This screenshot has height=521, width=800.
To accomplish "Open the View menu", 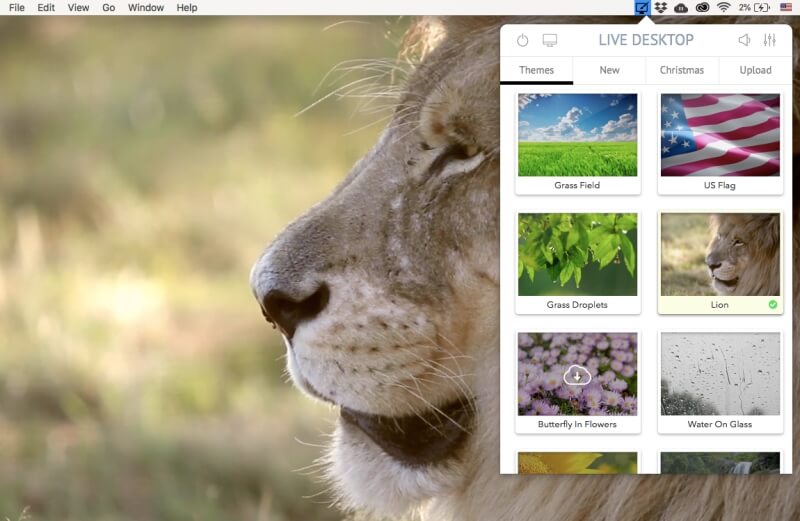I will click(78, 8).
